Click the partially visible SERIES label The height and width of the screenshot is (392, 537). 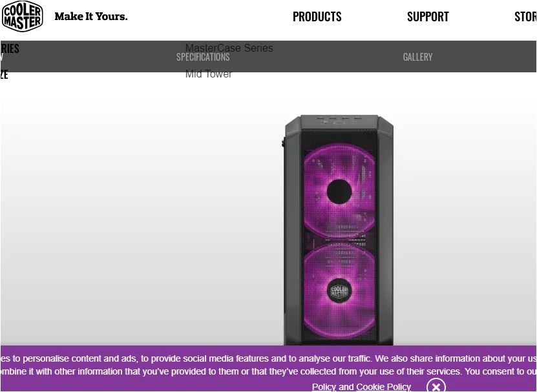pyautogui.click(x=10, y=48)
